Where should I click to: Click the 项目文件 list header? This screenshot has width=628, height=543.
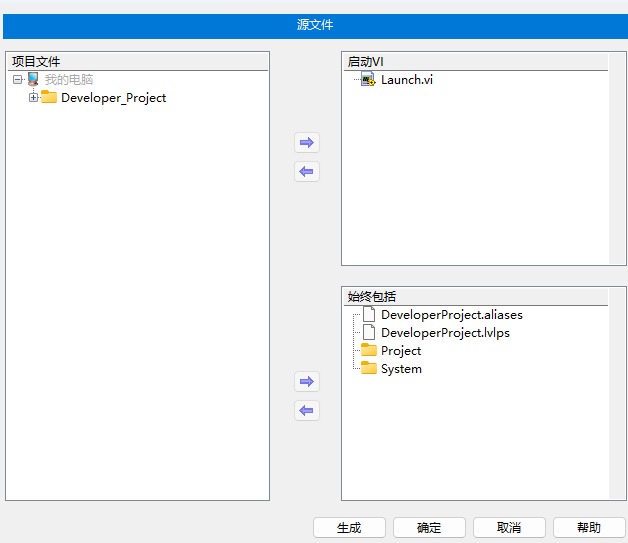(138, 62)
